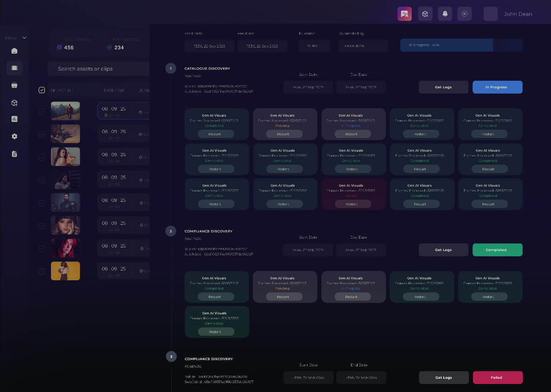The height and width of the screenshot is (392, 551).
Task: Click the purple icon beside 456 total assets
Action: [x=59, y=47]
